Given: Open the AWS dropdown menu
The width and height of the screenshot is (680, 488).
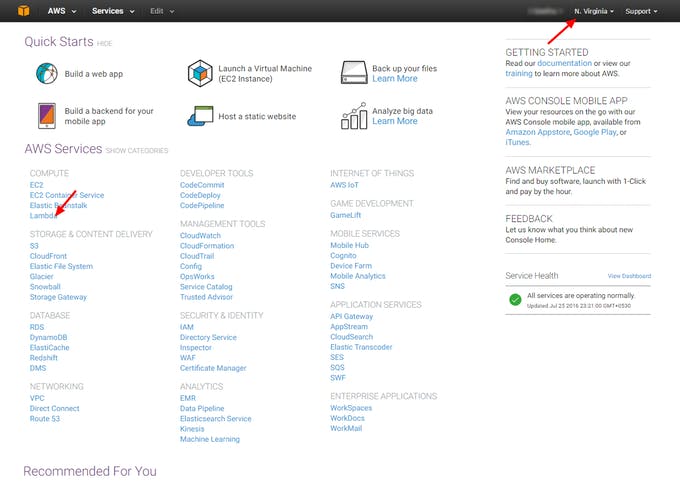Looking at the screenshot, I should pyautogui.click(x=62, y=11).
